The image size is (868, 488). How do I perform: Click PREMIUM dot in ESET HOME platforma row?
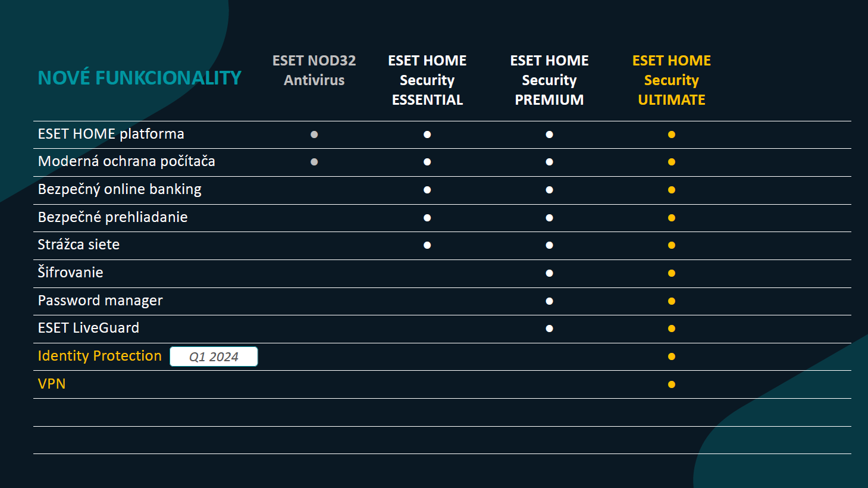(x=549, y=134)
